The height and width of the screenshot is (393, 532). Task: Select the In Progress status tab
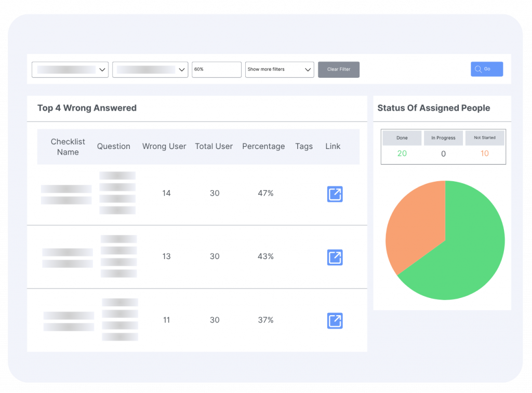click(443, 138)
